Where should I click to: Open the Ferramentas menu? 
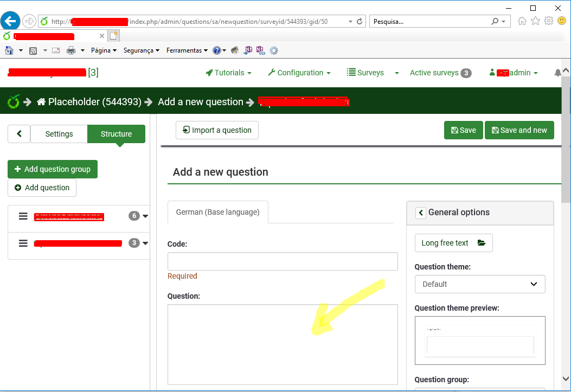[x=187, y=50]
